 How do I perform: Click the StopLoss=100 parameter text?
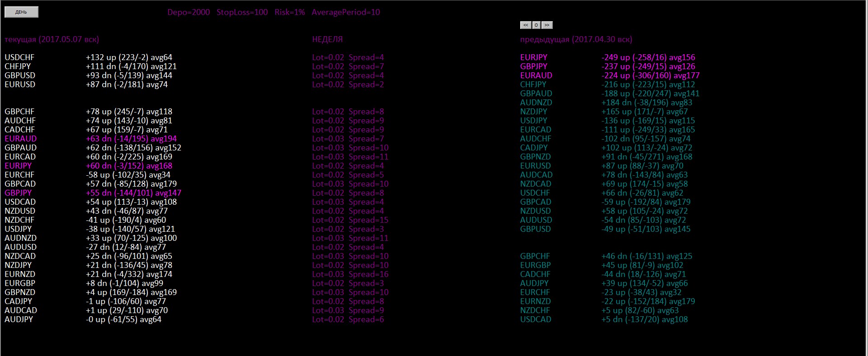coord(242,12)
